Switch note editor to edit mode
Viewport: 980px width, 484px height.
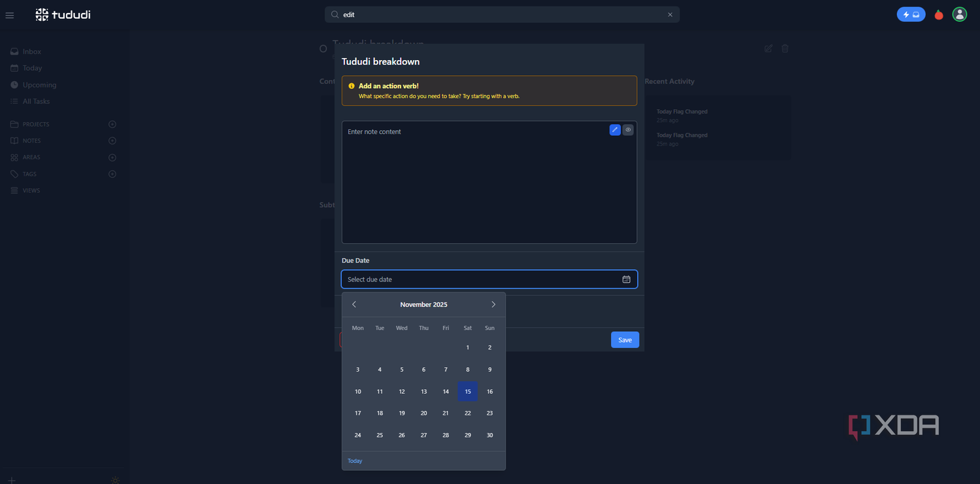point(615,130)
